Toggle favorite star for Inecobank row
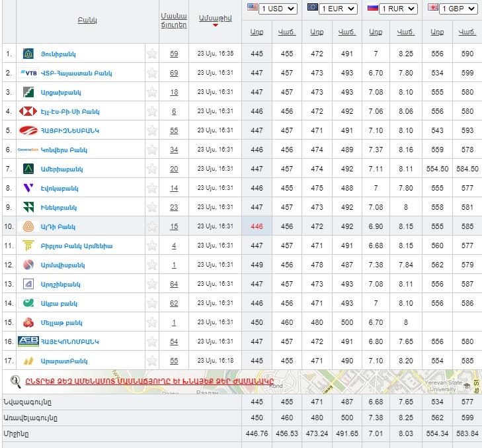The image size is (482, 448). [x=152, y=207]
